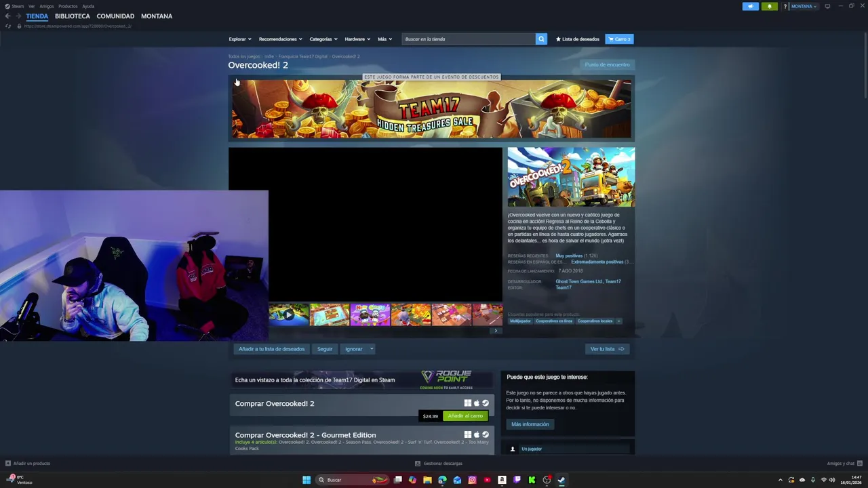
Task: Expand the Recomendaciones dropdown
Action: point(281,39)
